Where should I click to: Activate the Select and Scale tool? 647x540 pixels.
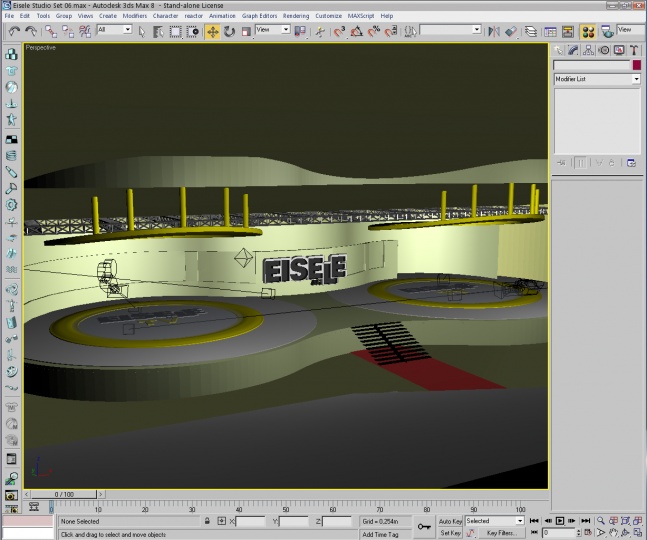(246, 31)
